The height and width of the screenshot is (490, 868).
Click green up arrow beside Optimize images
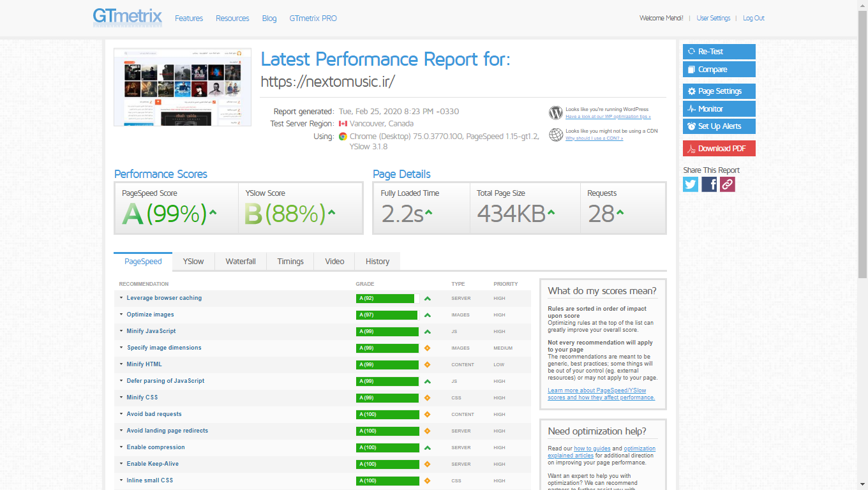click(x=428, y=315)
